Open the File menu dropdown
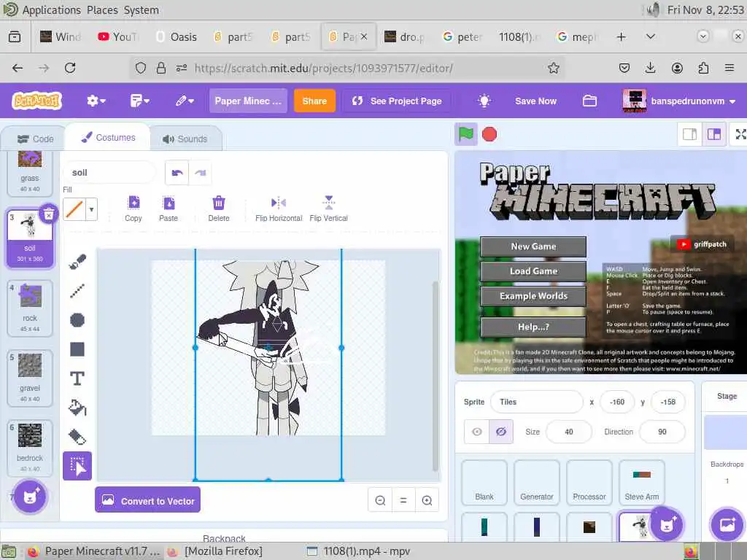 click(x=139, y=101)
